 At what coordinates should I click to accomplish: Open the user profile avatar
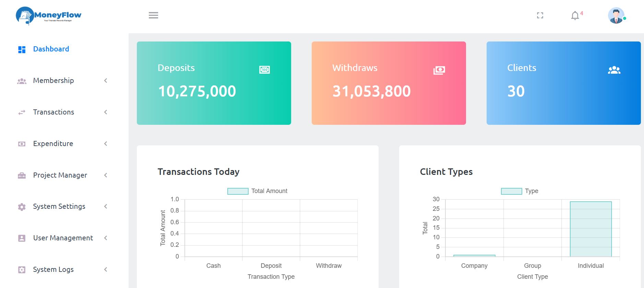click(x=616, y=16)
